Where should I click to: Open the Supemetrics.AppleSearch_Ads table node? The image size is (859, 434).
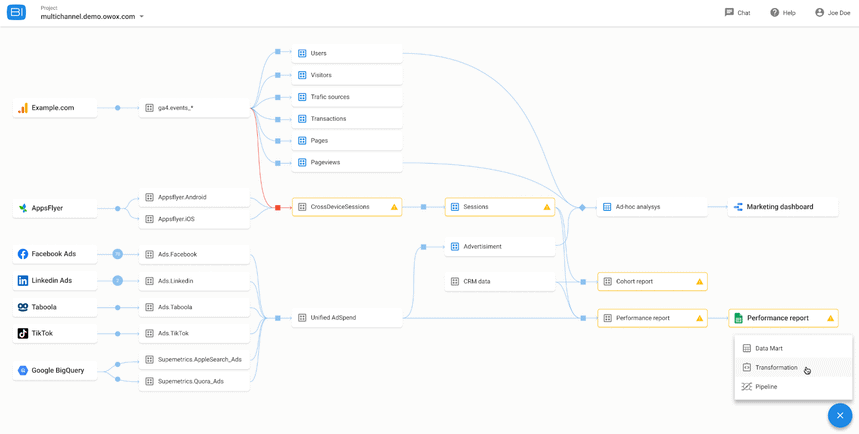click(194, 360)
